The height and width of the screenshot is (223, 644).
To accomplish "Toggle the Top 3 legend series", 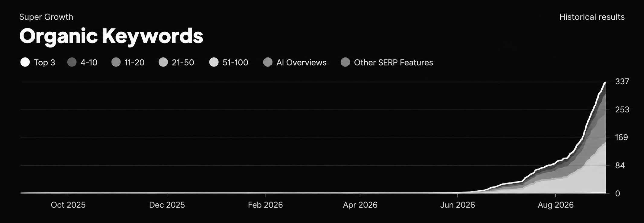I will click(x=38, y=63).
